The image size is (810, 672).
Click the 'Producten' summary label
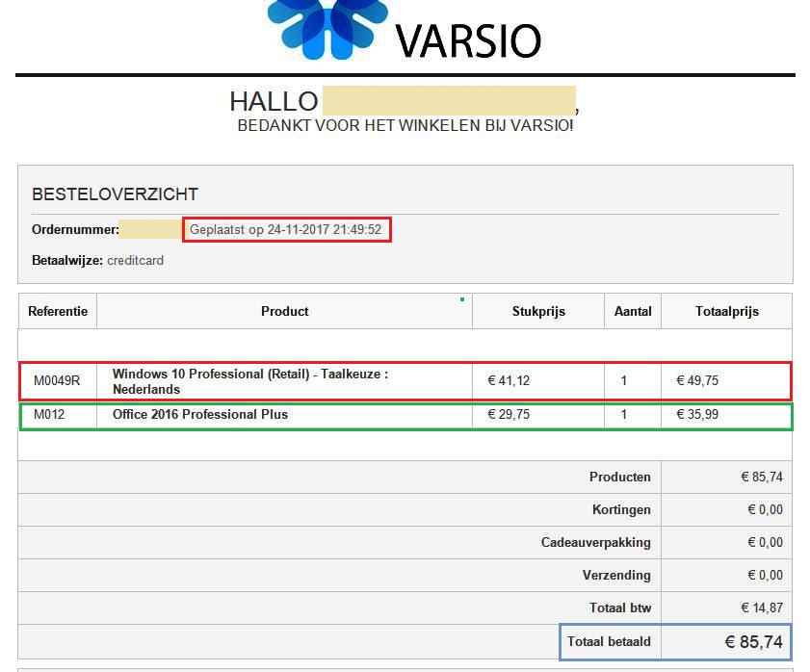(x=620, y=477)
